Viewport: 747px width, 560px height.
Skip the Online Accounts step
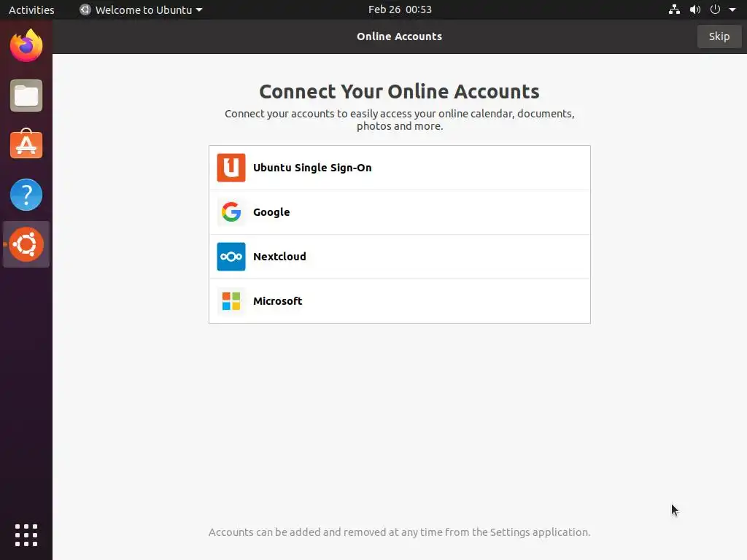point(719,36)
